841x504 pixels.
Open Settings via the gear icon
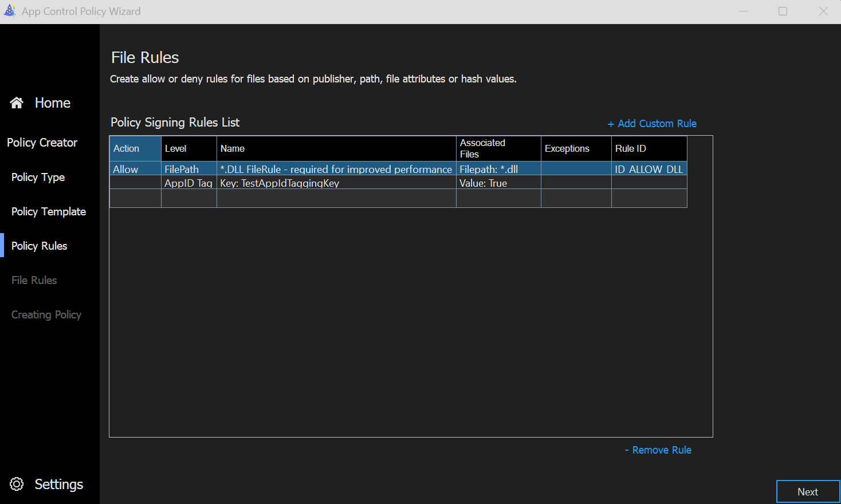pyautogui.click(x=17, y=485)
